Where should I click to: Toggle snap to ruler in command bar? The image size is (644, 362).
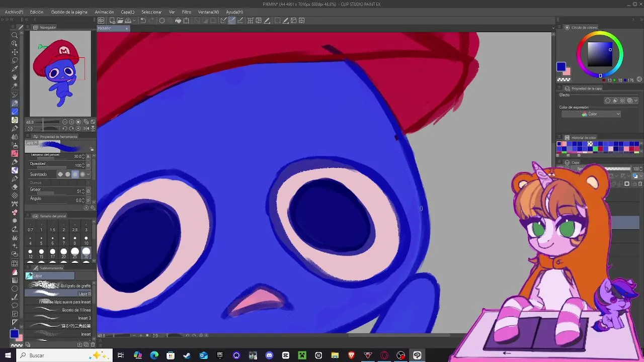coord(223,21)
